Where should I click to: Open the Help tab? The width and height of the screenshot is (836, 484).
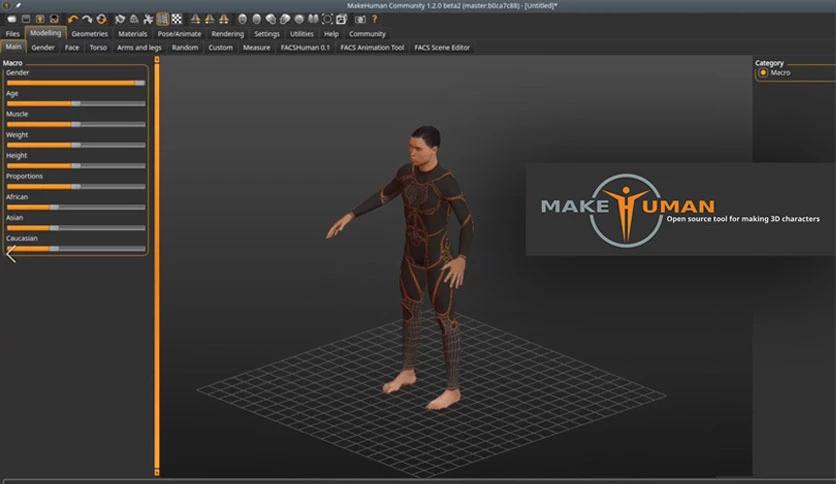click(x=331, y=34)
